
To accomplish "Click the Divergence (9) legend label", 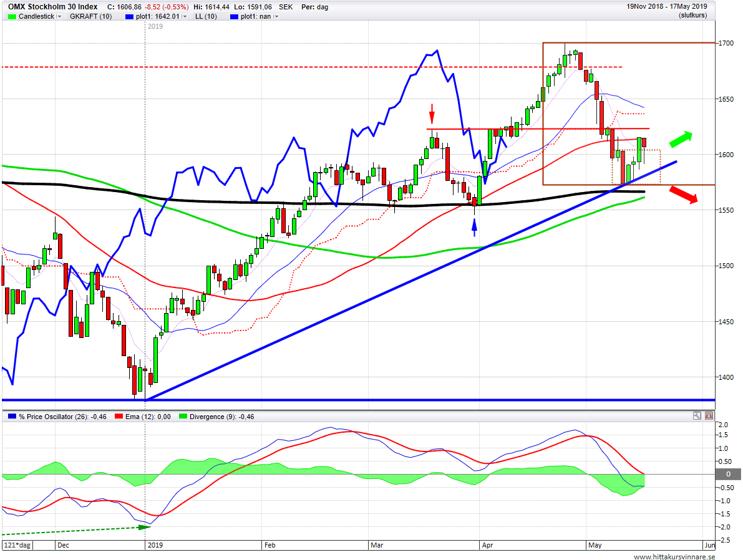I will [x=221, y=417].
